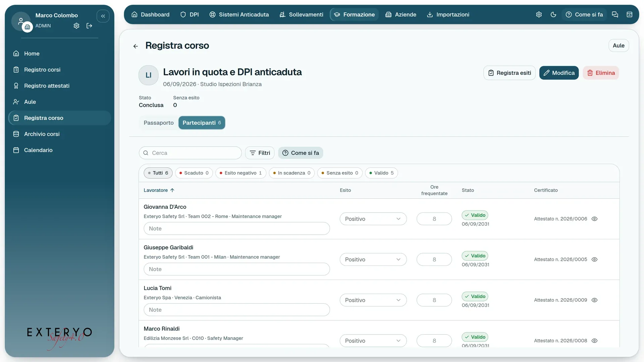Open the Sollevamenti menu item
Image resolution: width=644 pixels, height=362 pixels.
tap(302, 14)
